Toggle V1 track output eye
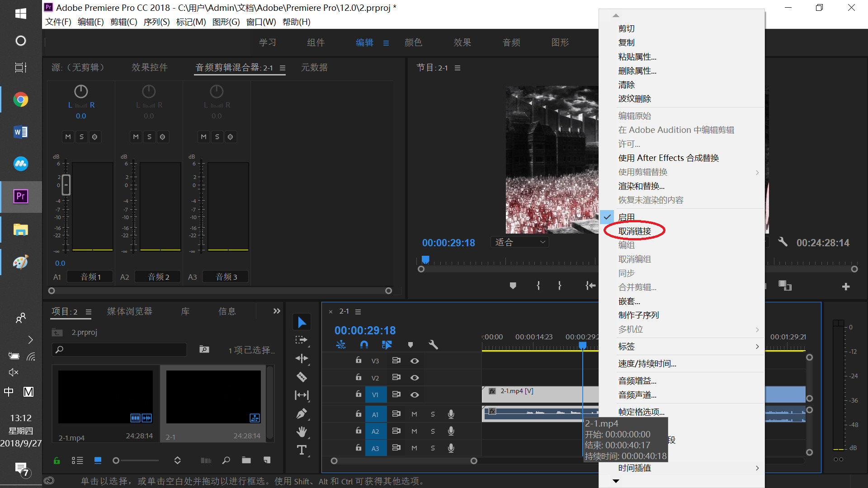This screenshot has height=488, width=868. click(415, 395)
